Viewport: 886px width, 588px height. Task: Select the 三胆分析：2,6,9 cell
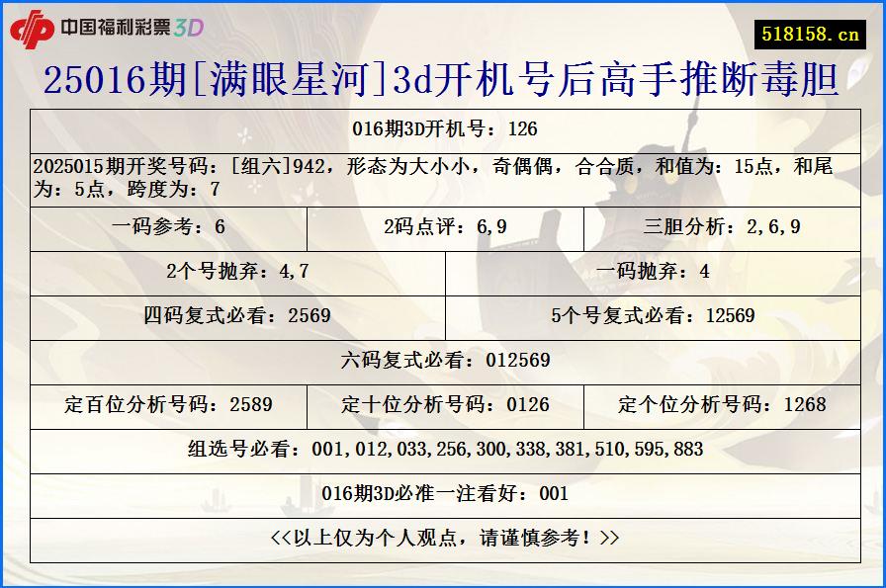717,225
